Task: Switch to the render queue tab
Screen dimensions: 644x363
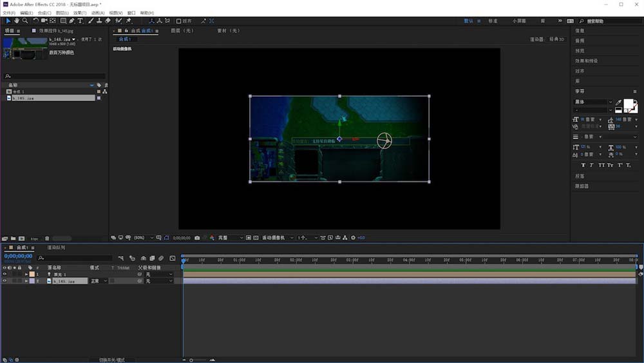Action: 56,248
